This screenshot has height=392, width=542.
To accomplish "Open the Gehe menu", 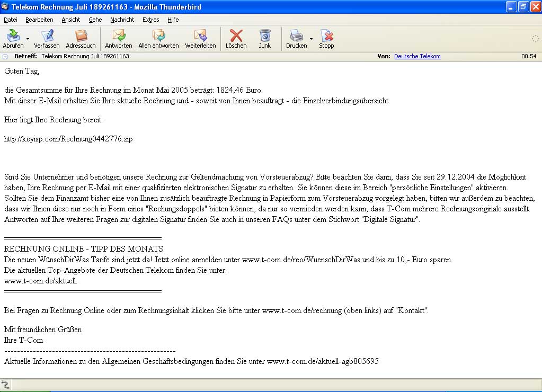I will [x=95, y=20].
